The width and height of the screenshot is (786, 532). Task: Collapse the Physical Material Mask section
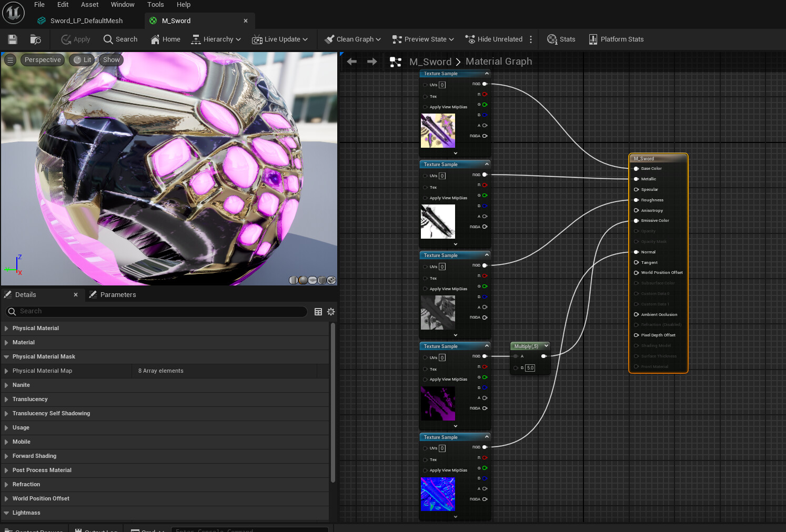6,357
